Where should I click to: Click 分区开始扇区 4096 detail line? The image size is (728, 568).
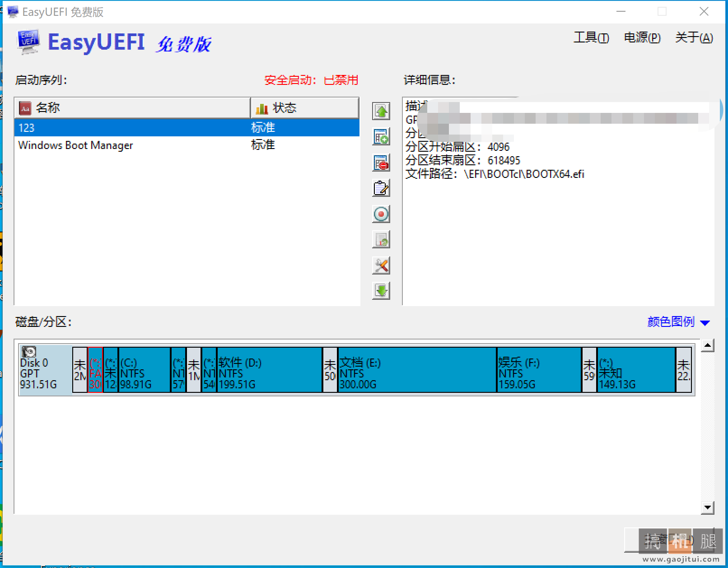457,147
